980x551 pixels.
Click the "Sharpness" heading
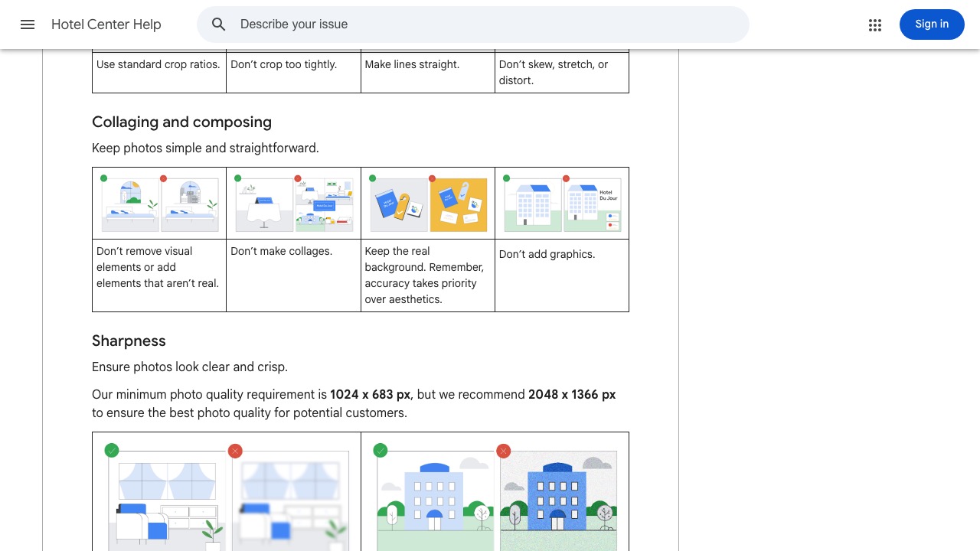point(129,341)
